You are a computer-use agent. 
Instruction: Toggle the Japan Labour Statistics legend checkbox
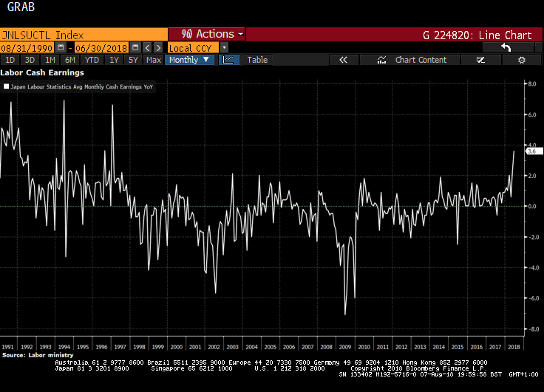[x=6, y=86]
